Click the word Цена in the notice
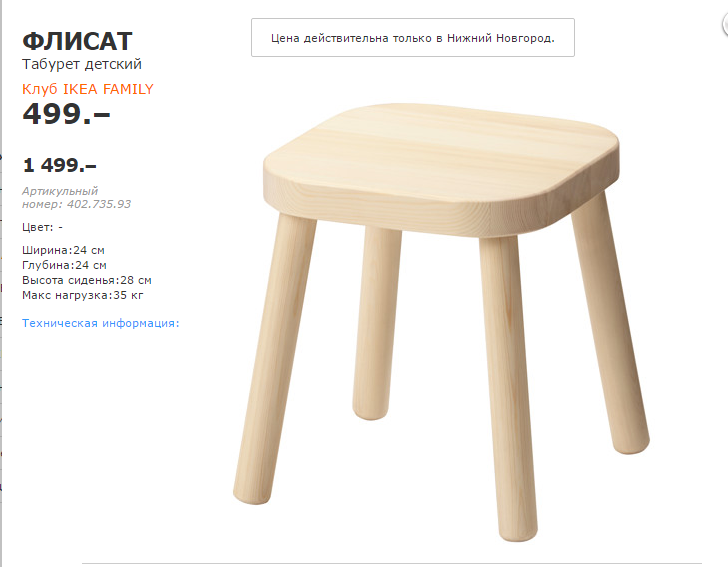The image size is (728, 567). point(286,38)
